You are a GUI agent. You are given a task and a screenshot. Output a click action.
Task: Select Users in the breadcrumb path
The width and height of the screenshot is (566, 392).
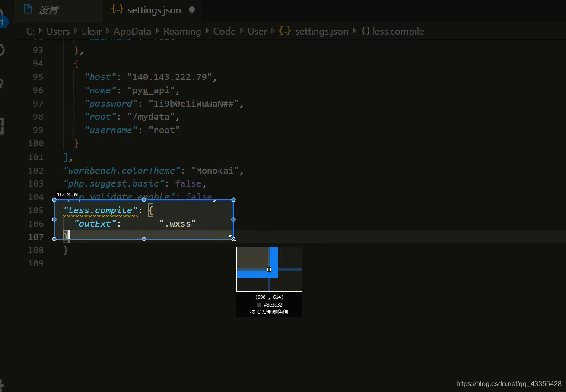pyautogui.click(x=58, y=31)
